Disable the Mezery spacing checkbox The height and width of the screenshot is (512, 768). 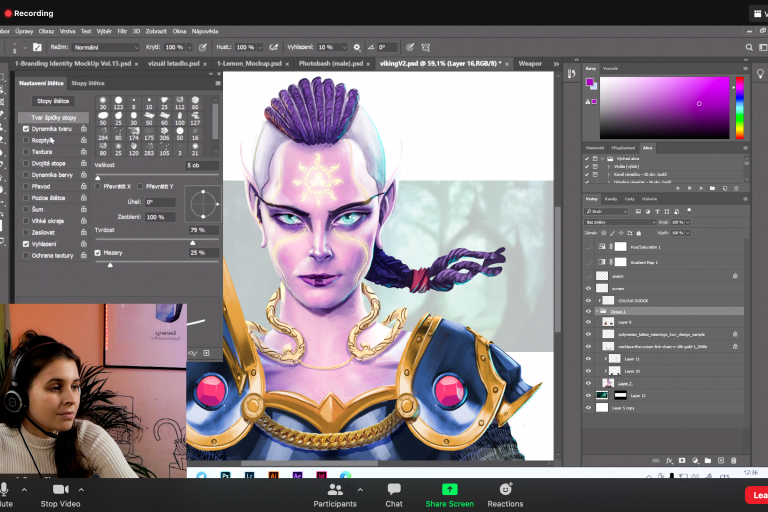click(x=98, y=253)
